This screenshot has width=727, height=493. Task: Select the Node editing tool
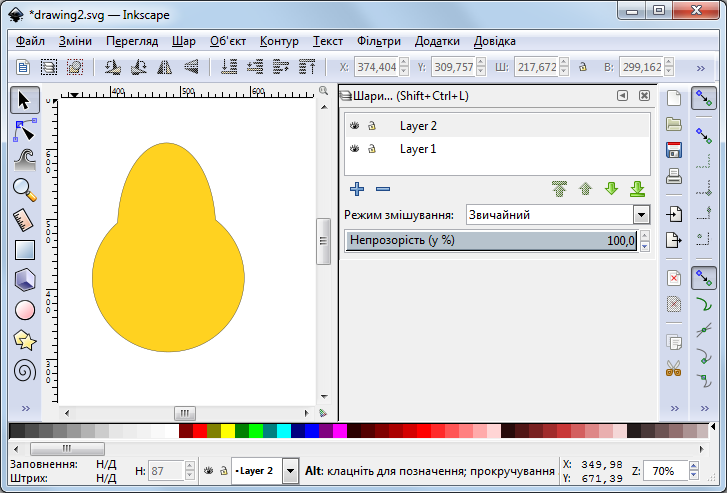point(25,129)
